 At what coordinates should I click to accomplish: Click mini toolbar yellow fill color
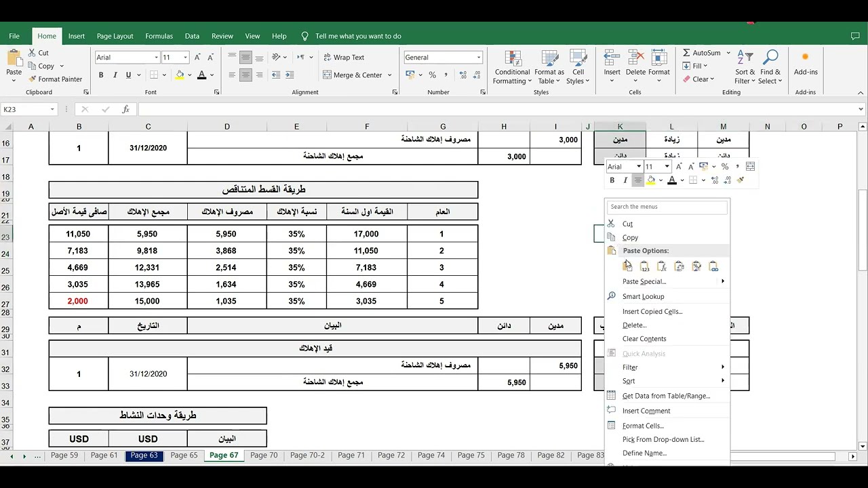tap(651, 180)
